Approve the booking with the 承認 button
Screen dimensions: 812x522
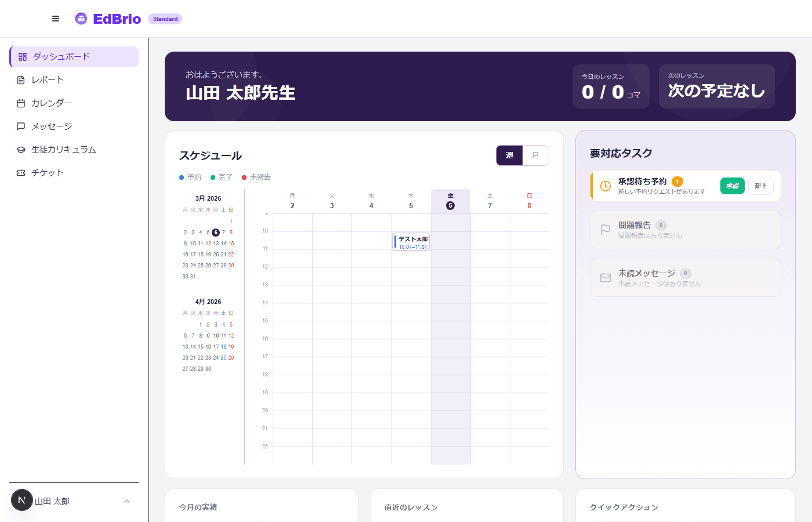pos(732,186)
